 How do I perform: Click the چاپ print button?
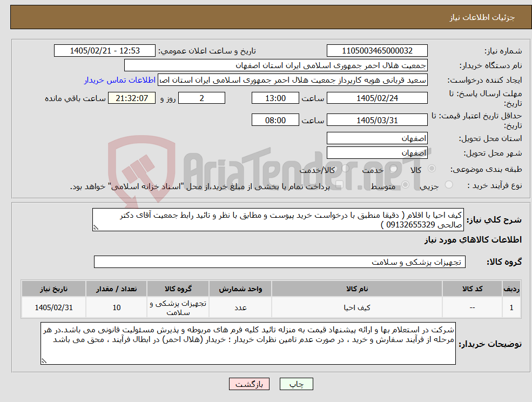tap(296, 384)
